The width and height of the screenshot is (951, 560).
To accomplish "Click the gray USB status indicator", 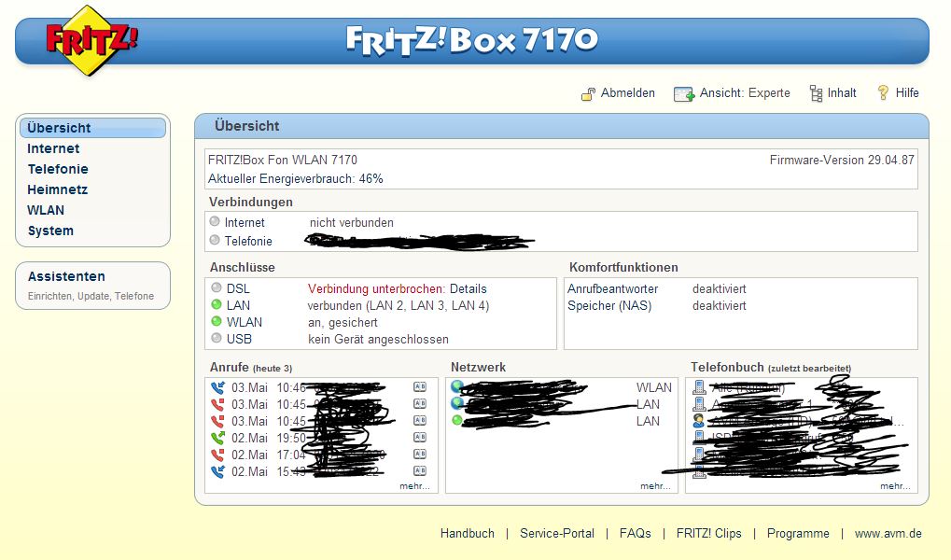I will tap(217, 338).
